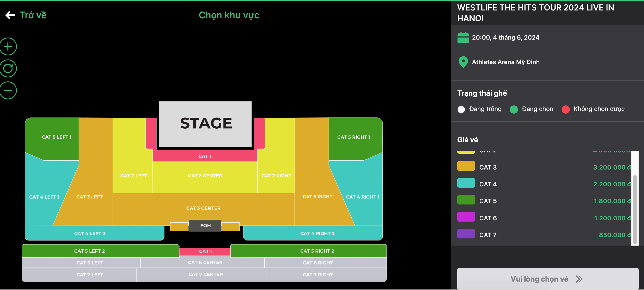Click the 3.200.000 đ price text
Viewport: 644px width, 290px height.
pos(612,167)
